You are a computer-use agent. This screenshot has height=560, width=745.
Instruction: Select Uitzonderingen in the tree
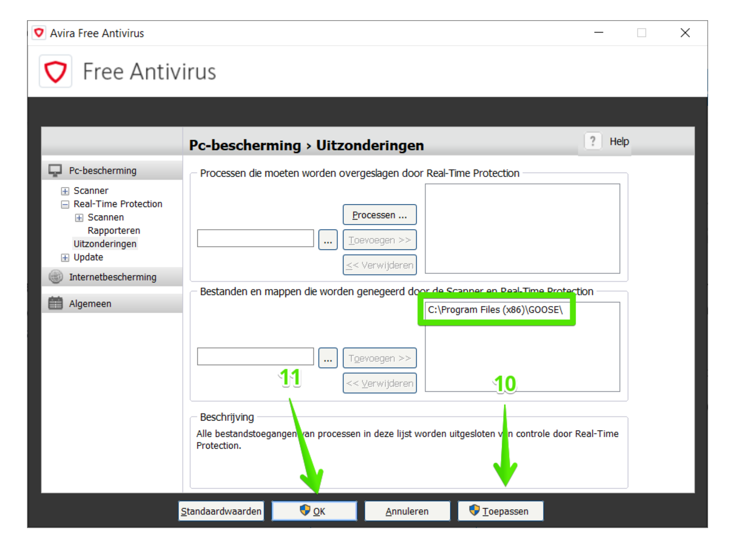(x=105, y=244)
